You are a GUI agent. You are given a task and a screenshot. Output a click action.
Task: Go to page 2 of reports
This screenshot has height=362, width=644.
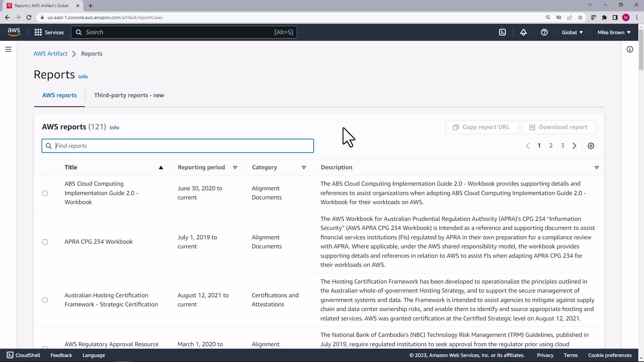[550, 145]
